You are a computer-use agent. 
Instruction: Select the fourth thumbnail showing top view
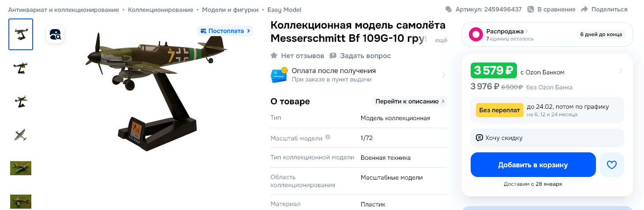21,135
